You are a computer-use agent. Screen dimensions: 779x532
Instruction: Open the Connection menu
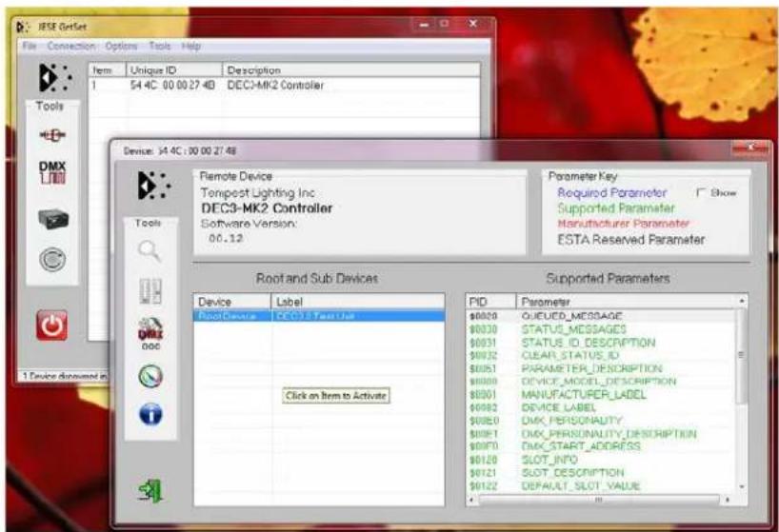click(71, 46)
